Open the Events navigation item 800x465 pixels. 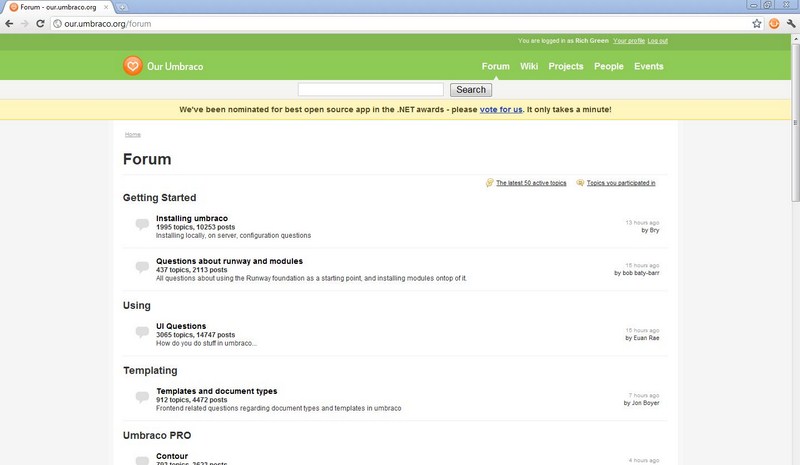(648, 66)
